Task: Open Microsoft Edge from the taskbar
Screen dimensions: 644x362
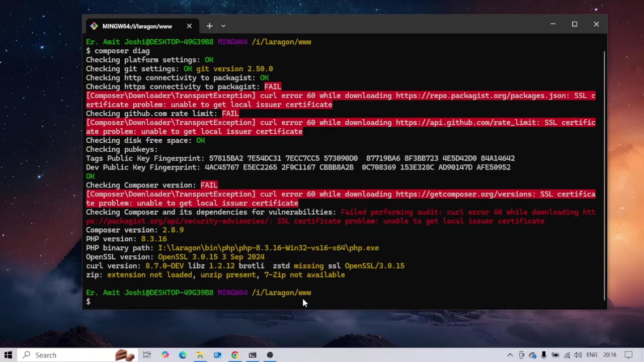Action: [x=183, y=355]
